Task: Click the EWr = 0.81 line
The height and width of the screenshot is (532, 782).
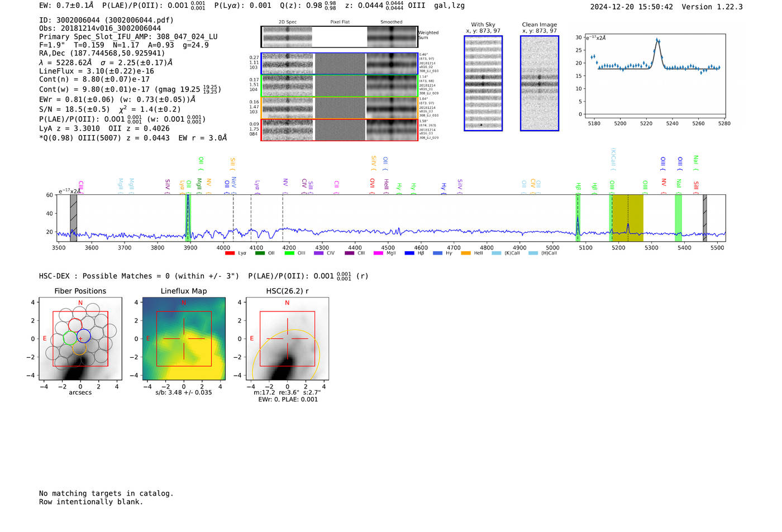Action: click(117, 99)
